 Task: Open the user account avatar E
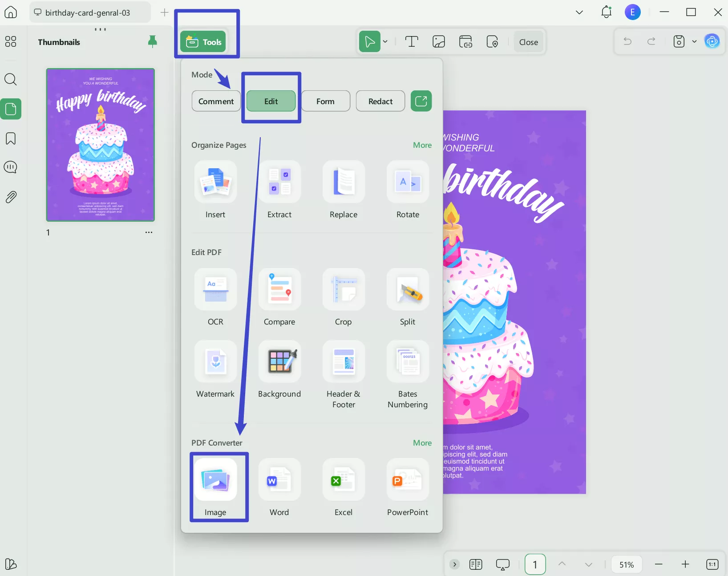coord(632,12)
